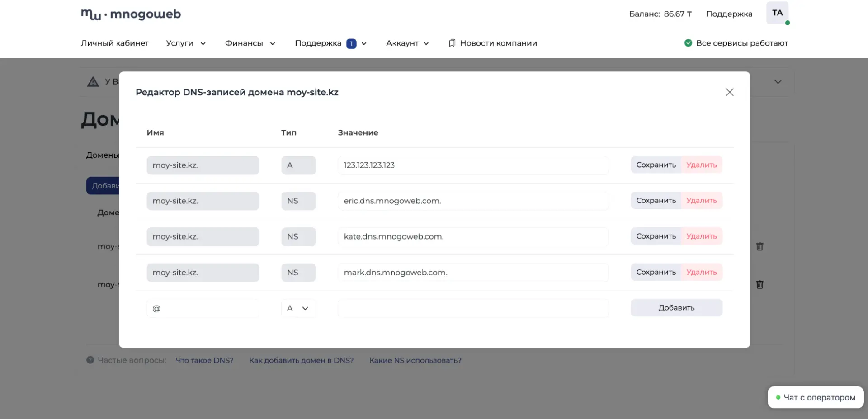Open the TA user avatar menu
868x419 pixels.
778,13
